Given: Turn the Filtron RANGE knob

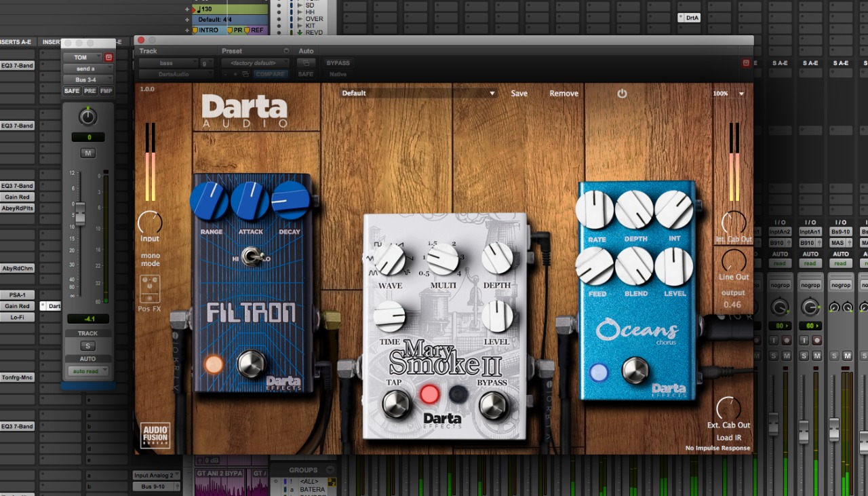Looking at the screenshot, I should click(x=209, y=202).
